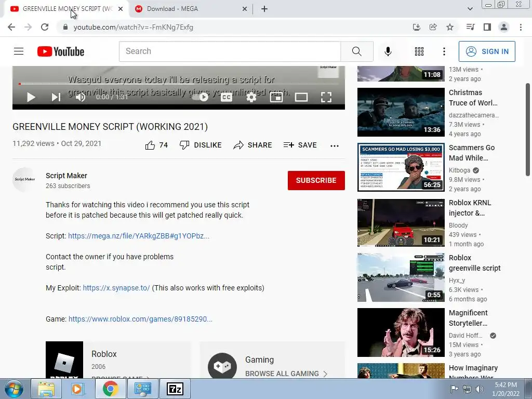
Task: Open the YouTube apps grid
Action: (419, 51)
